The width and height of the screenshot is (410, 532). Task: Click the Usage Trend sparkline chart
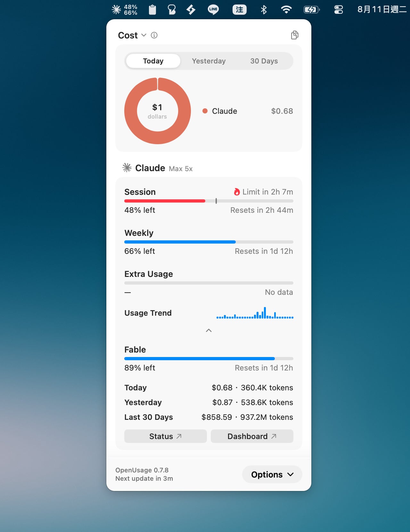click(255, 313)
